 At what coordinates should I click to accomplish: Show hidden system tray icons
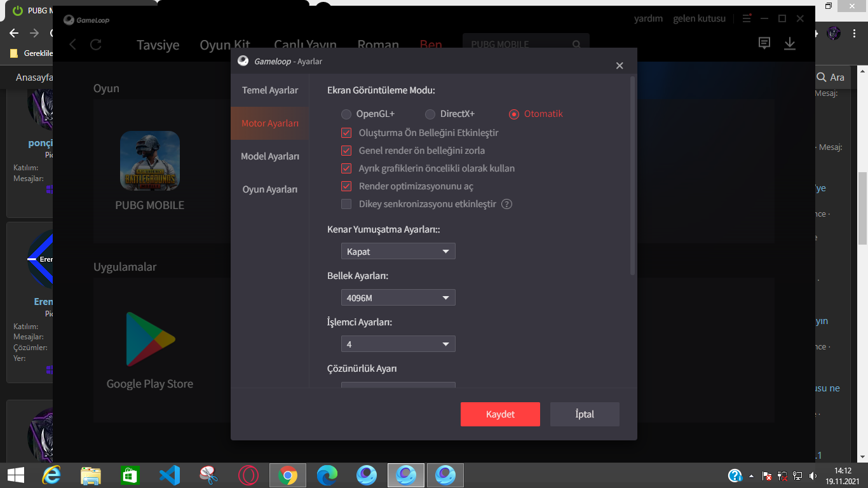[752, 475]
